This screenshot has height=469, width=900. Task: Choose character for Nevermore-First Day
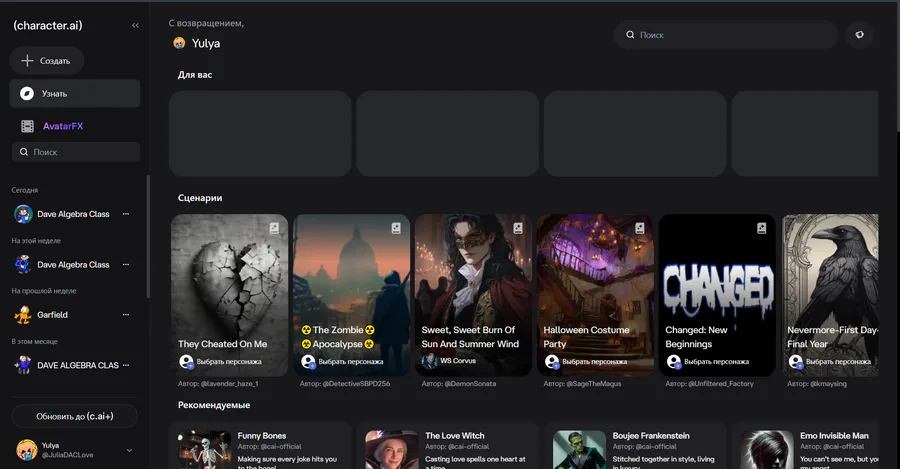[829, 362]
